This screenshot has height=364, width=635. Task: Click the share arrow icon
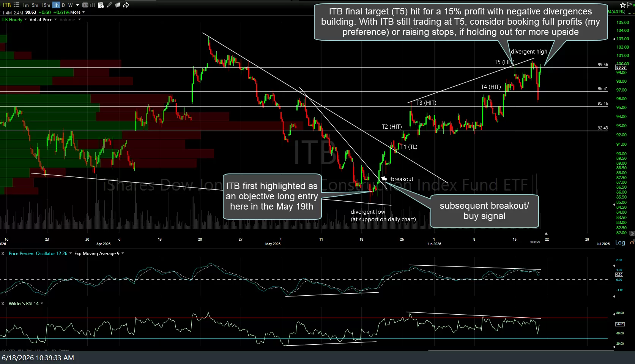pos(126,5)
